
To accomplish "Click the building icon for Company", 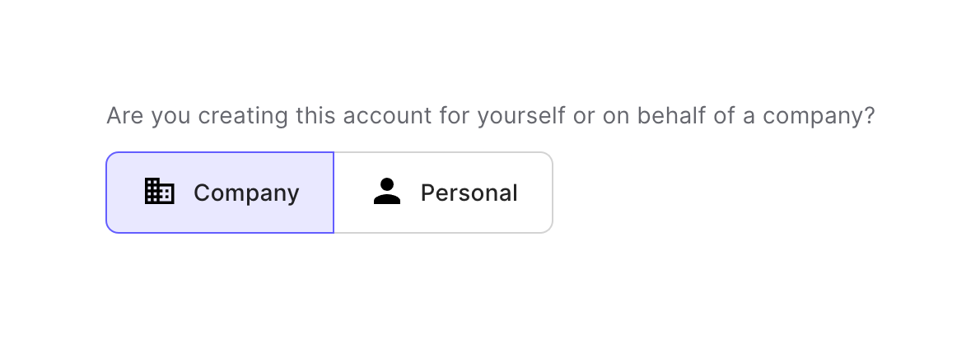I will [159, 192].
